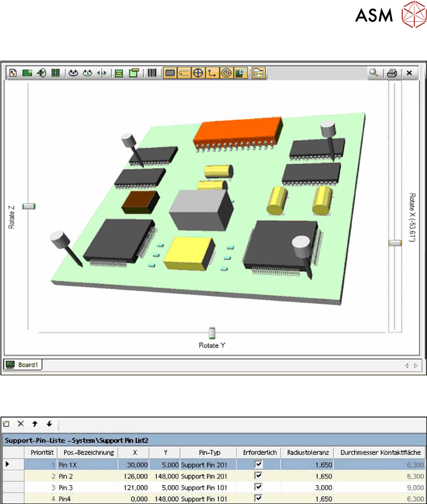The height and width of the screenshot is (504, 427).
Task: Uncheck Erforderlich for Pin4
Action: [x=259, y=498]
